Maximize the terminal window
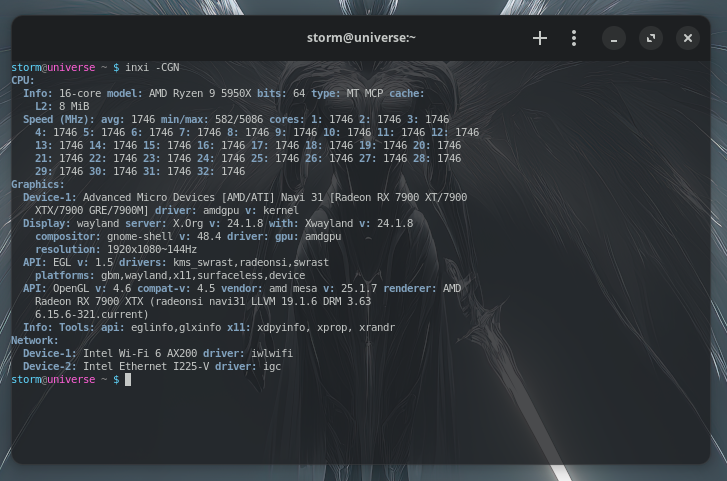The height and width of the screenshot is (481, 727). [x=650, y=38]
